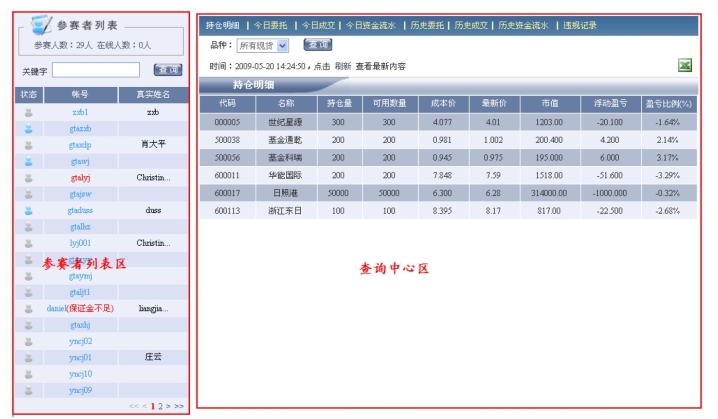The height and width of the screenshot is (419, 718).
Task: Click the << first page arrow
Action: (x=134, y=406)
